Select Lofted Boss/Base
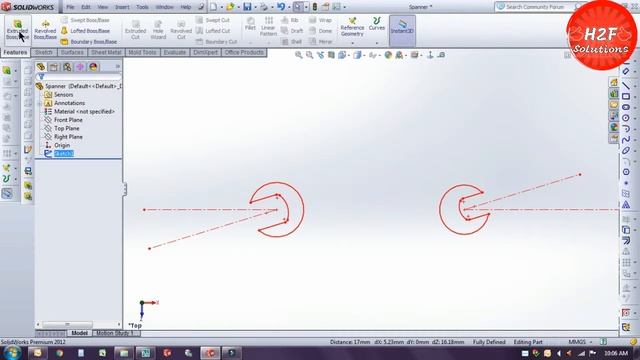Viewport: 640px width, 360px height. (85, 31)
